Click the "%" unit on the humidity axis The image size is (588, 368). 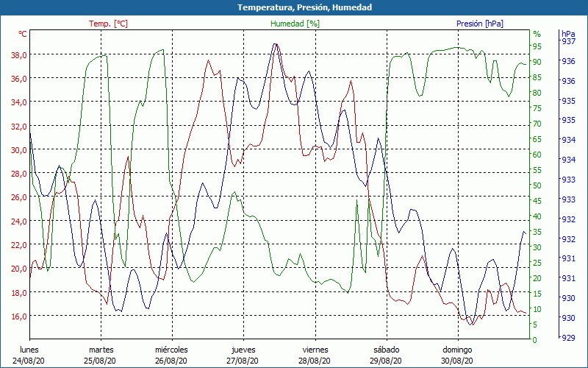(x=537, y=34)
